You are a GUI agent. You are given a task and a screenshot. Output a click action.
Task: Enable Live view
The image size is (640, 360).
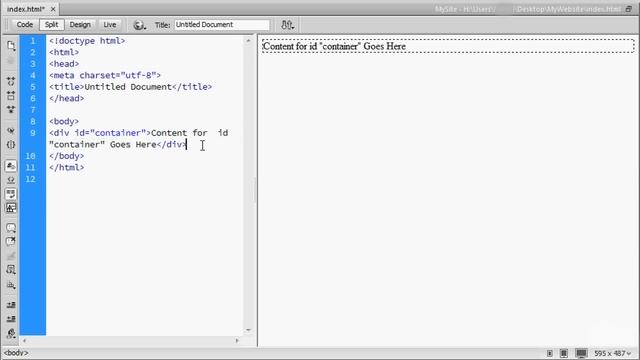109,24
